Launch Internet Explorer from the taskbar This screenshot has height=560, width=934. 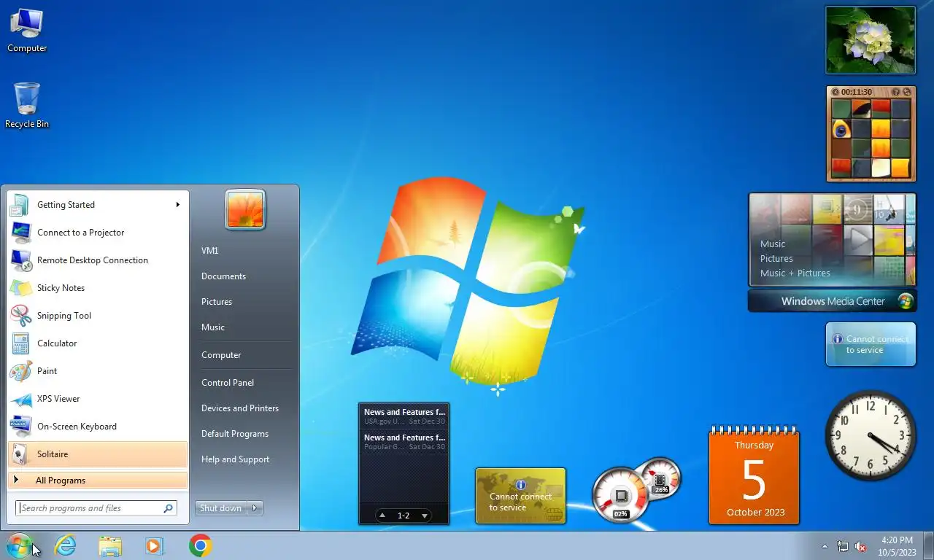tap(66, 545)
